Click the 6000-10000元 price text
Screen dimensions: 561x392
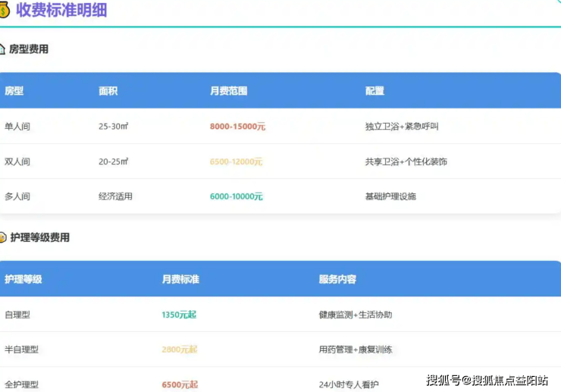point(236,196)
